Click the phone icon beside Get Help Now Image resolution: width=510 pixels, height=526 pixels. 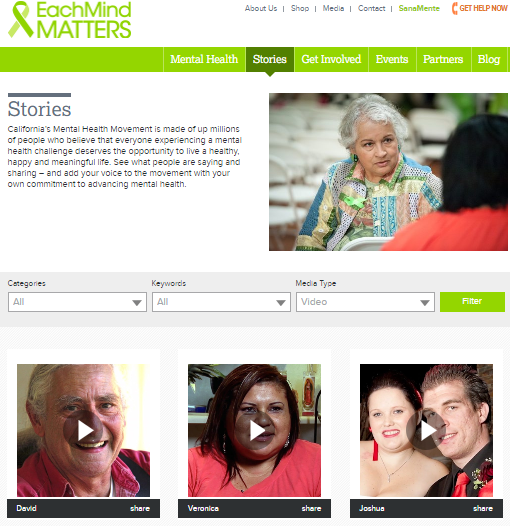coord(455,8)
